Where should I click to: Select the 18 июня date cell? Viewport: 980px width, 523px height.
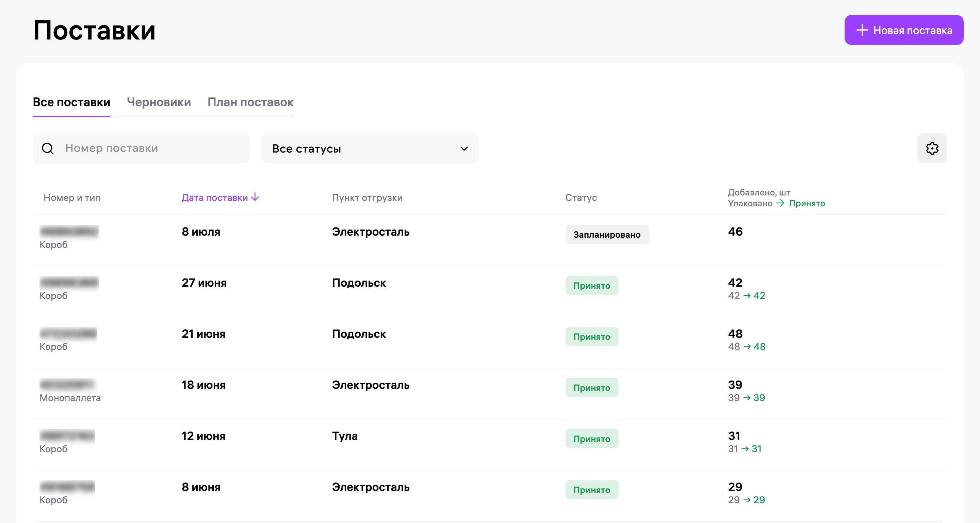click(x=203, y=384)
